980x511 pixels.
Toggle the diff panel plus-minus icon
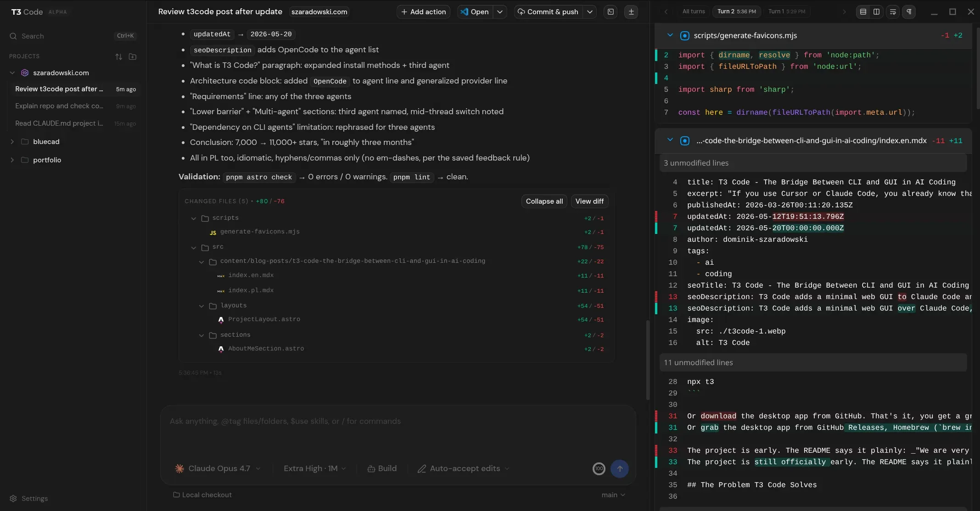click(x=631, y=12)
